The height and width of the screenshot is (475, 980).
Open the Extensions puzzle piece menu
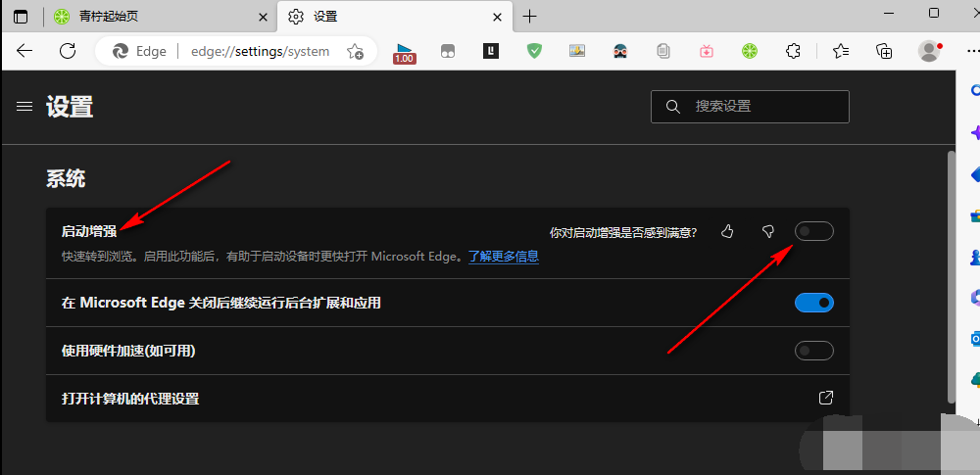click(x=793, y=51)
